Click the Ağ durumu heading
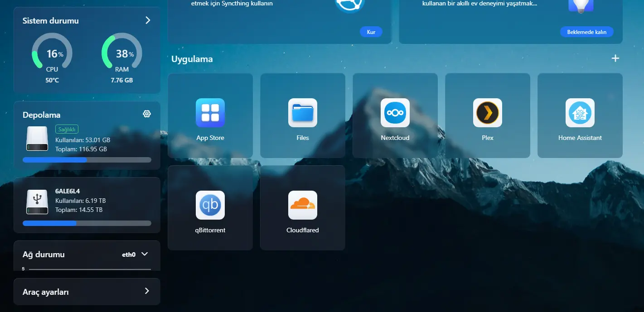The height and width of the screenshot is (312, 644). pyautogui.click(x=44, y=254)
